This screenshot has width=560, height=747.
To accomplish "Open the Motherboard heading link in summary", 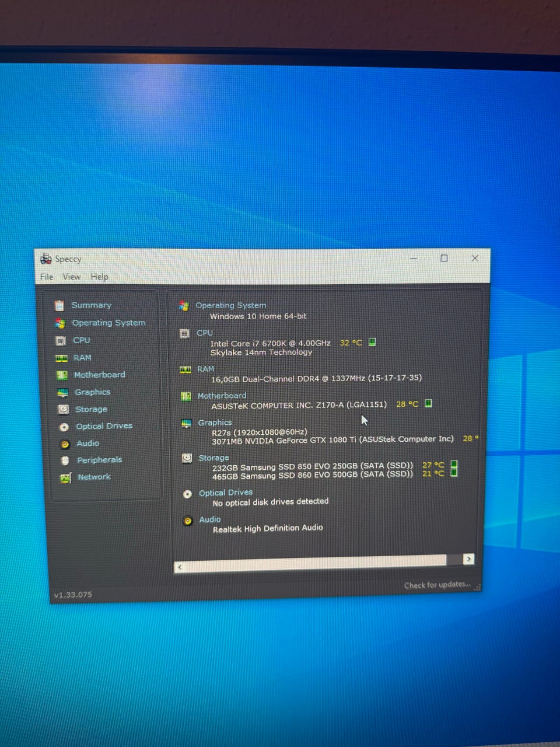I will [x=222, y=396].
